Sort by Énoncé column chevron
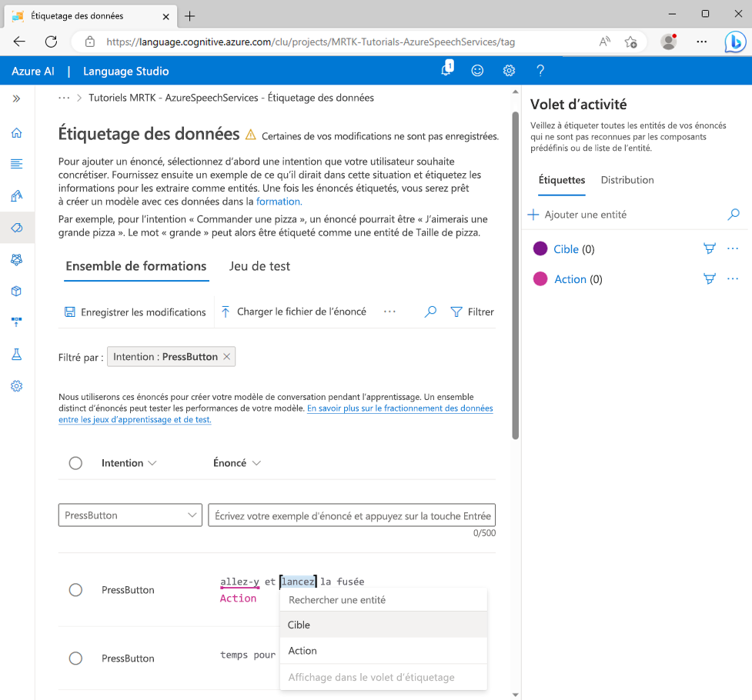Viewport: 752px width, 700px height. click(256, 463)
